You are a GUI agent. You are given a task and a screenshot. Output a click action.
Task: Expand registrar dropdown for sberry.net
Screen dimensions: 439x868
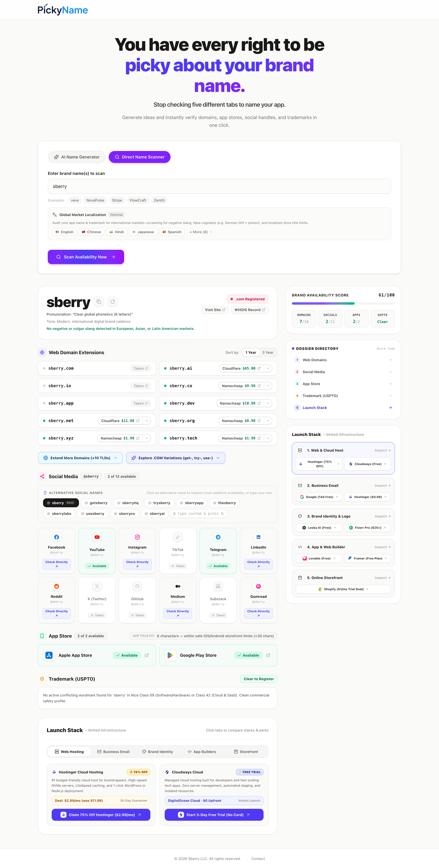tap(147, 421)
